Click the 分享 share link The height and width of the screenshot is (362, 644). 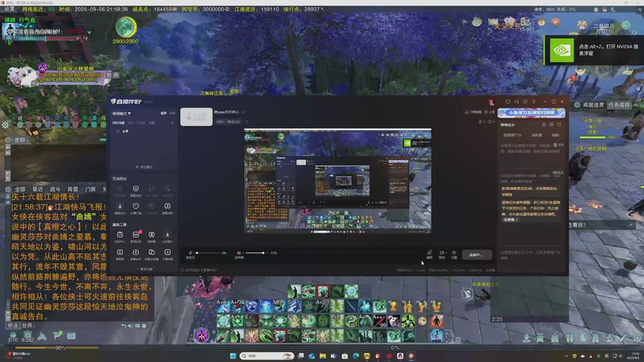(489, 112)
